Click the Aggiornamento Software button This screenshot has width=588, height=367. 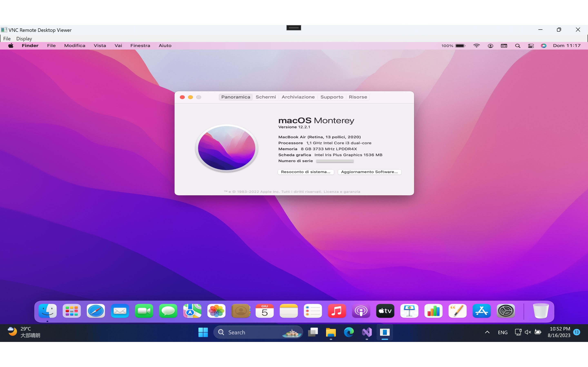pos(369,172)
